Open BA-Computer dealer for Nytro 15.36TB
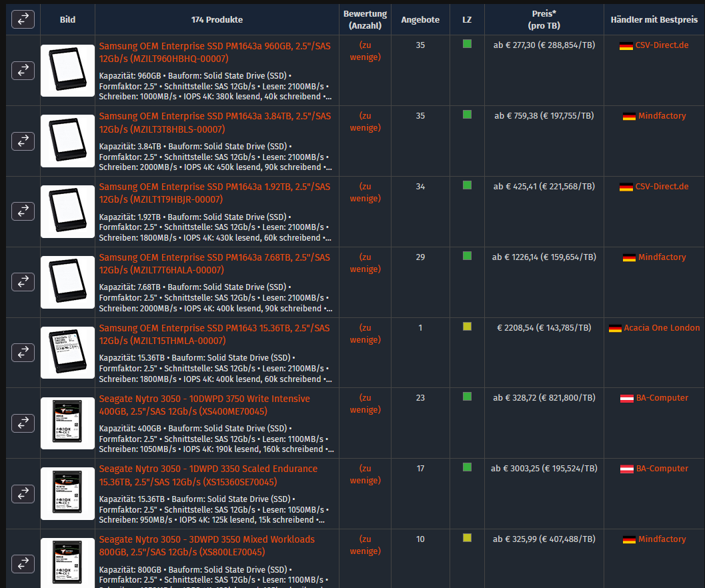 coord(662,468)
